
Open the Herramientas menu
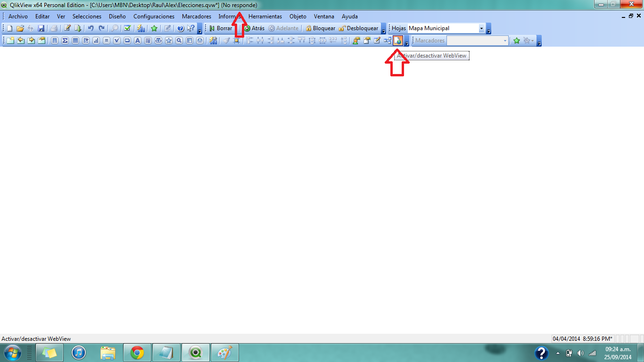[265, 16]
